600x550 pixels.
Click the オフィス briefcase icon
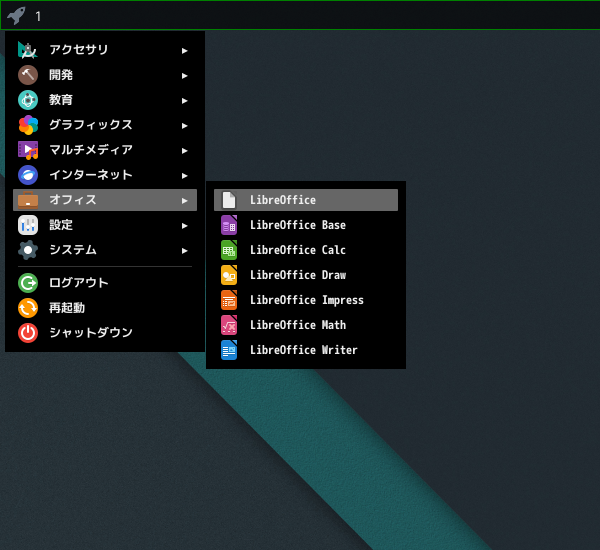coord(28,200)
